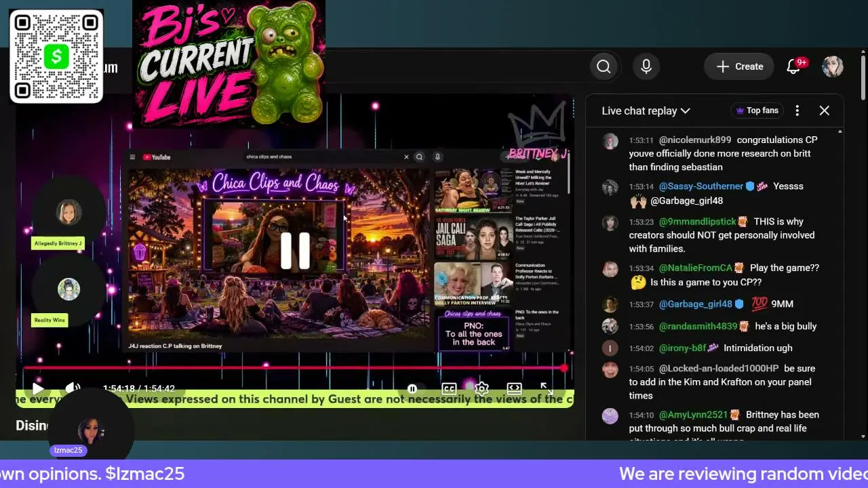Image resolution: width=868 pixels, height=488 pixels.
Task: Click chat username @Sassy-Southerner
Action: [x=701, y=186]
